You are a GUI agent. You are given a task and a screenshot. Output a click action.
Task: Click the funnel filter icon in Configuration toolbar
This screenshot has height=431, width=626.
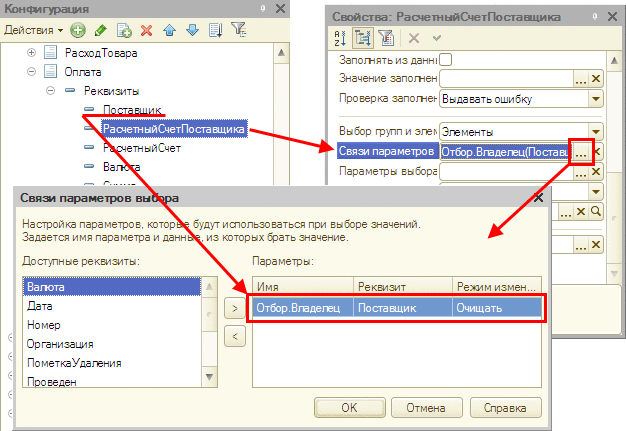pos(239,30)
